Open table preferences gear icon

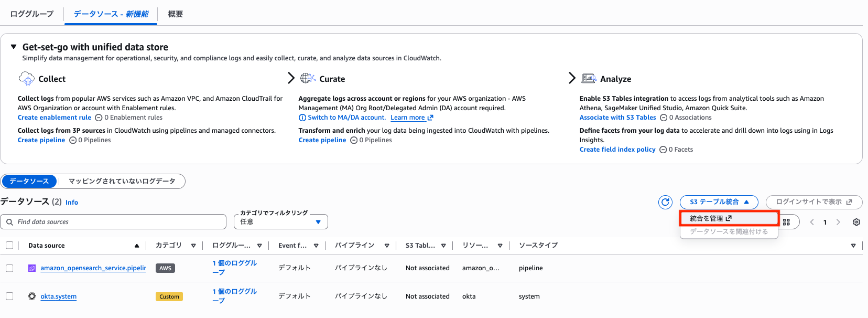[856, 222]
